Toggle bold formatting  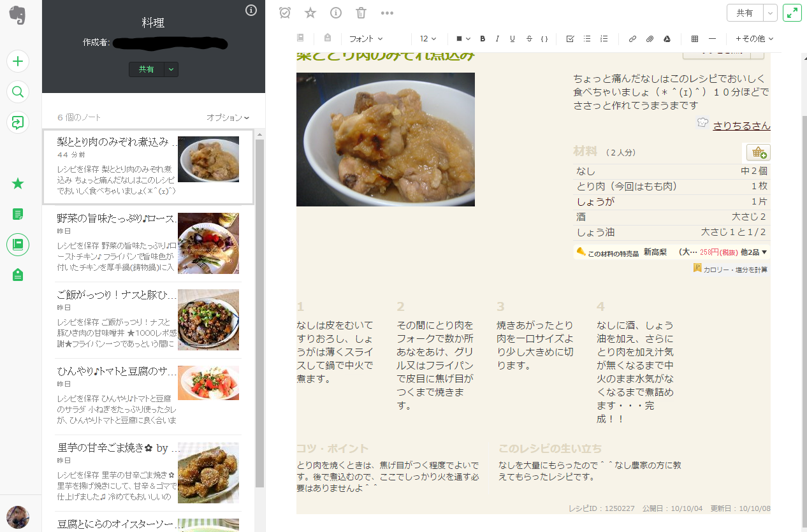(483, 39)
